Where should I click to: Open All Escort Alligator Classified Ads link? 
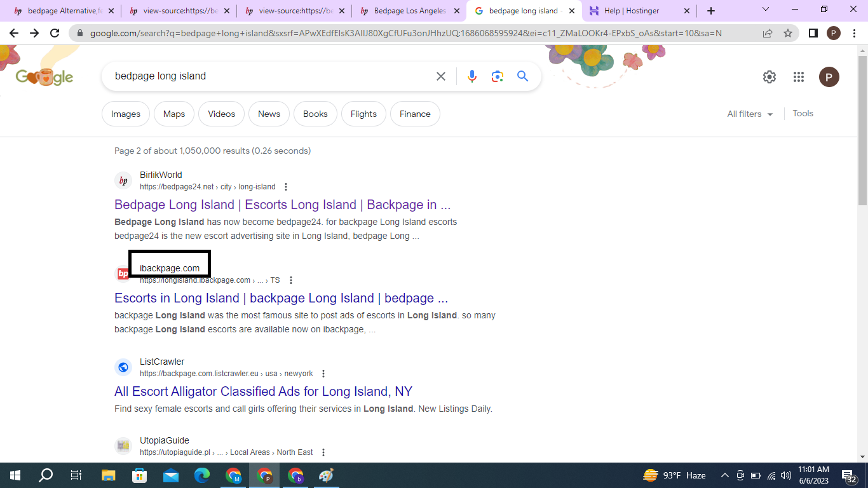(x=264, y=391)
